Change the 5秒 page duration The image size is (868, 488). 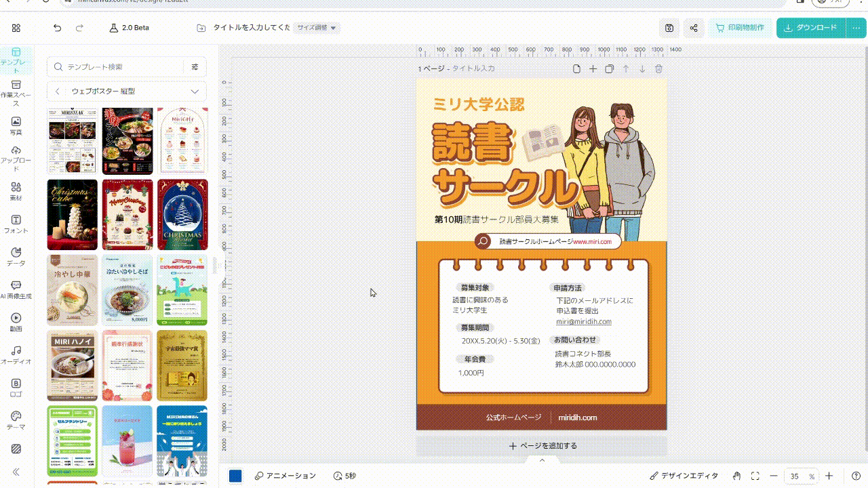click(x=344, y=476)
